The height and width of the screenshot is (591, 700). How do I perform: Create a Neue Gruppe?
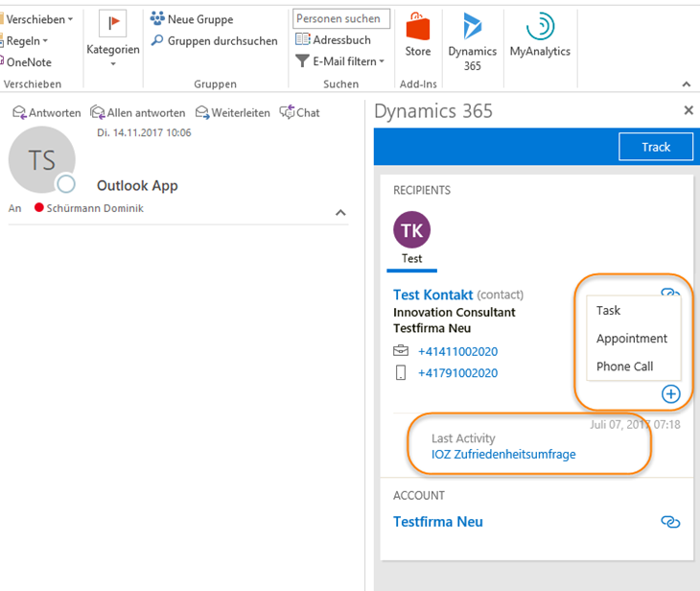click(x=192, y=19)
